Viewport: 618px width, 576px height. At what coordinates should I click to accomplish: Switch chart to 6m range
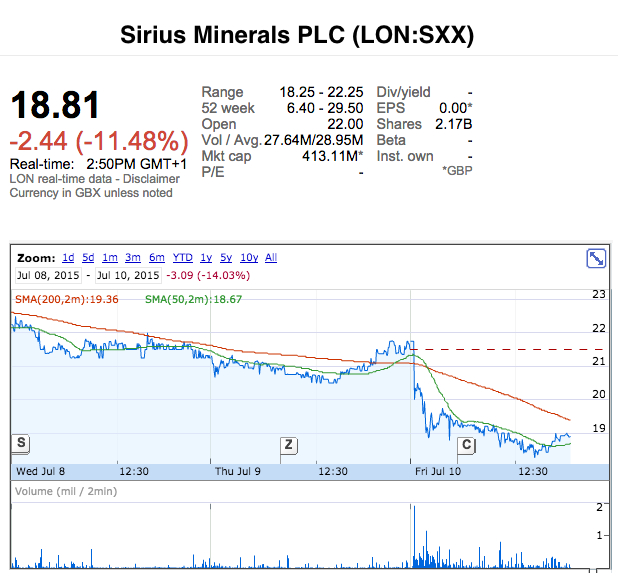[157, 257]
